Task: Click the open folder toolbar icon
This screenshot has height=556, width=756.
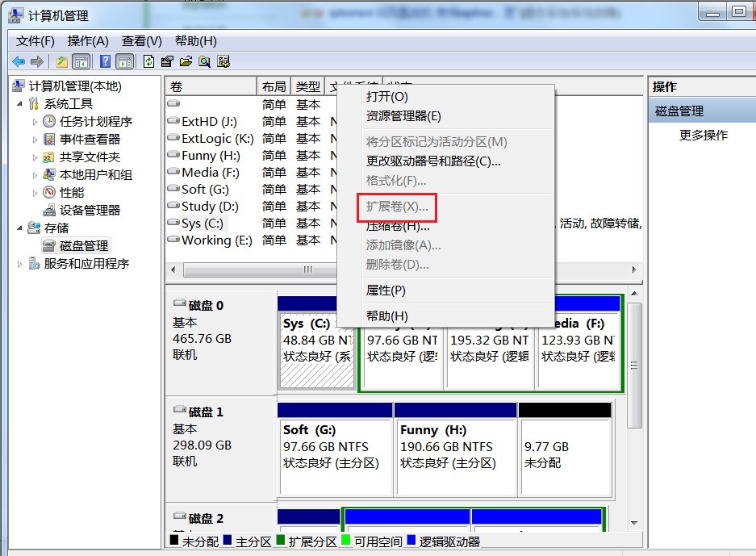Action: 186,61
